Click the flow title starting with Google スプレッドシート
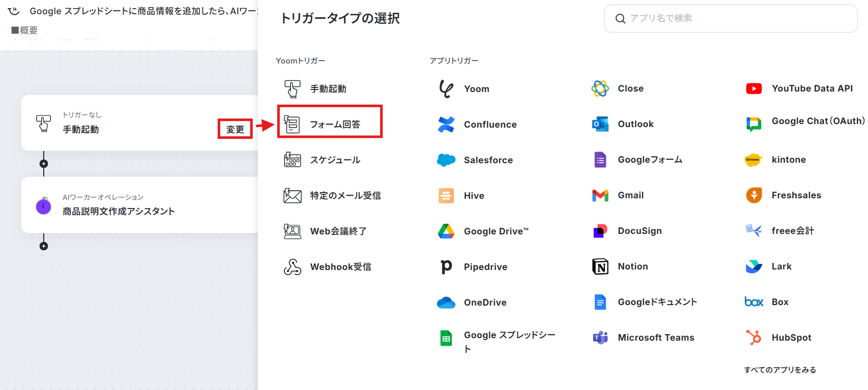868x390 pixels. 143,11
